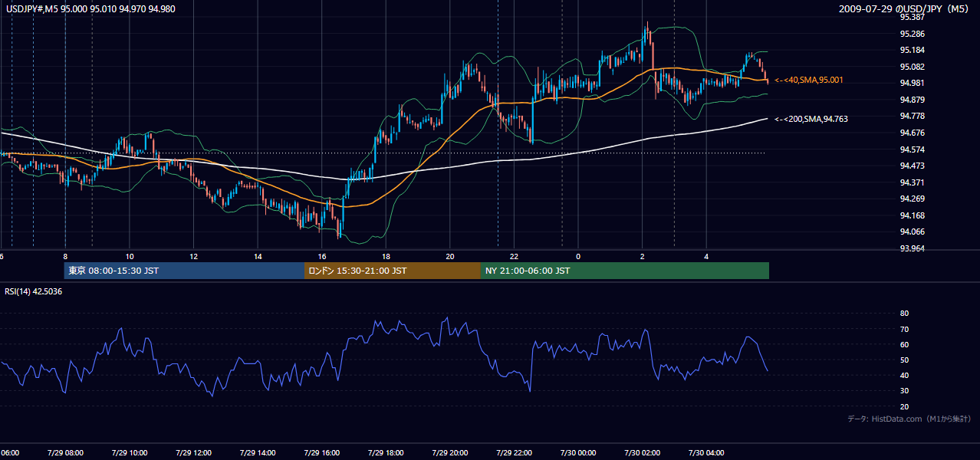The height and width of the screenshot is (460, 980).
Task: Click price axis value 94.981
Action: (912, 84)
